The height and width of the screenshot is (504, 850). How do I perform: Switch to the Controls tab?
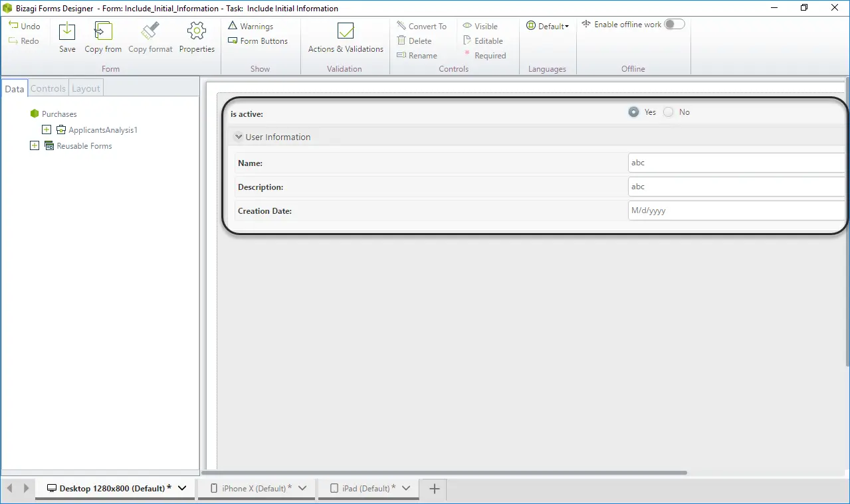[x=48, y=88]
